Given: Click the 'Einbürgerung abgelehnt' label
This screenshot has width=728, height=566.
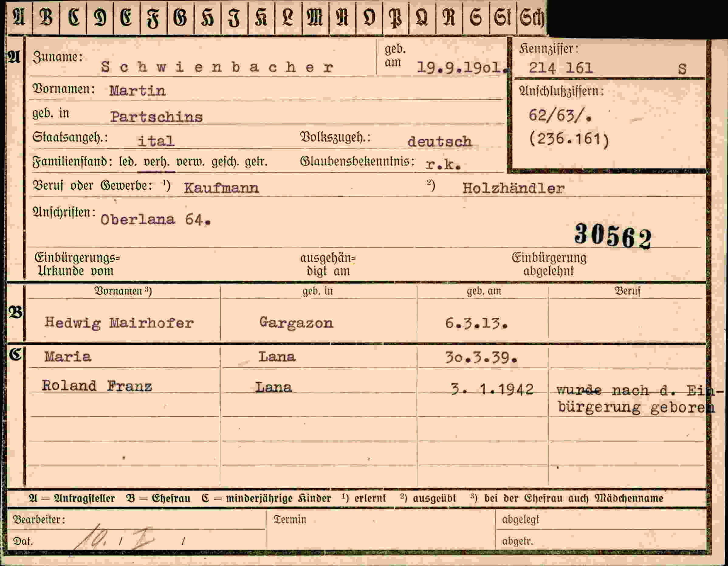Looking at the screenshot, I should coord(549,264).
